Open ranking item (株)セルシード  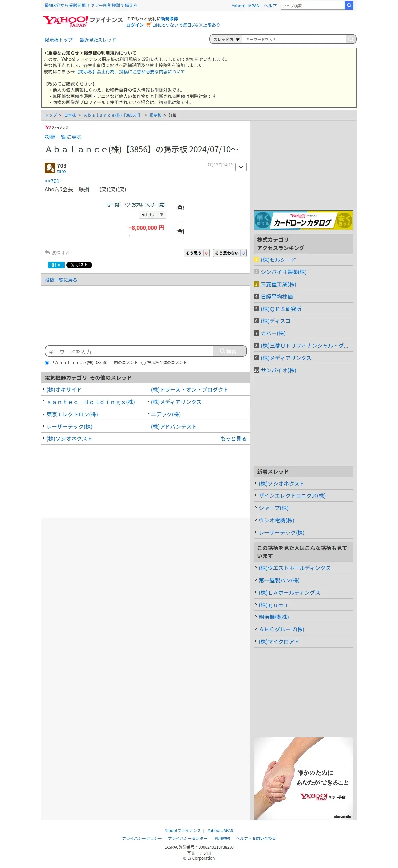[x=278, y=260]
